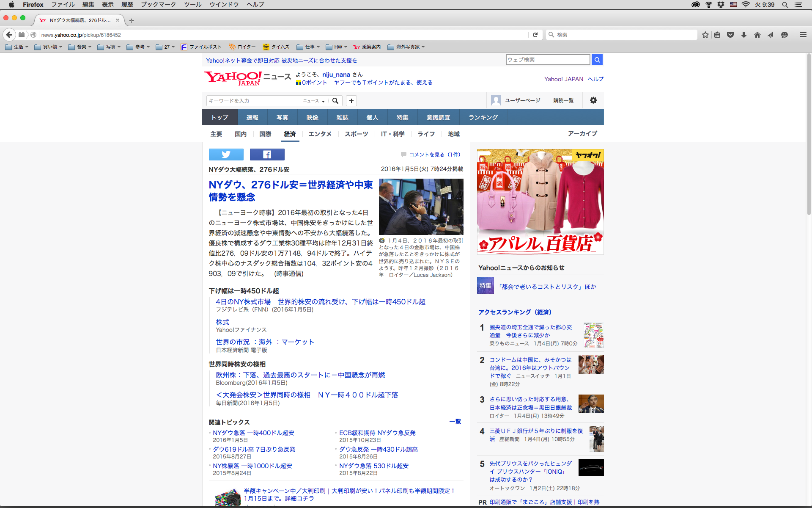Screen dimensions: 812x508
Task: Open the ブックマーク menu in menu bar
Action: (x=158, y=5)
